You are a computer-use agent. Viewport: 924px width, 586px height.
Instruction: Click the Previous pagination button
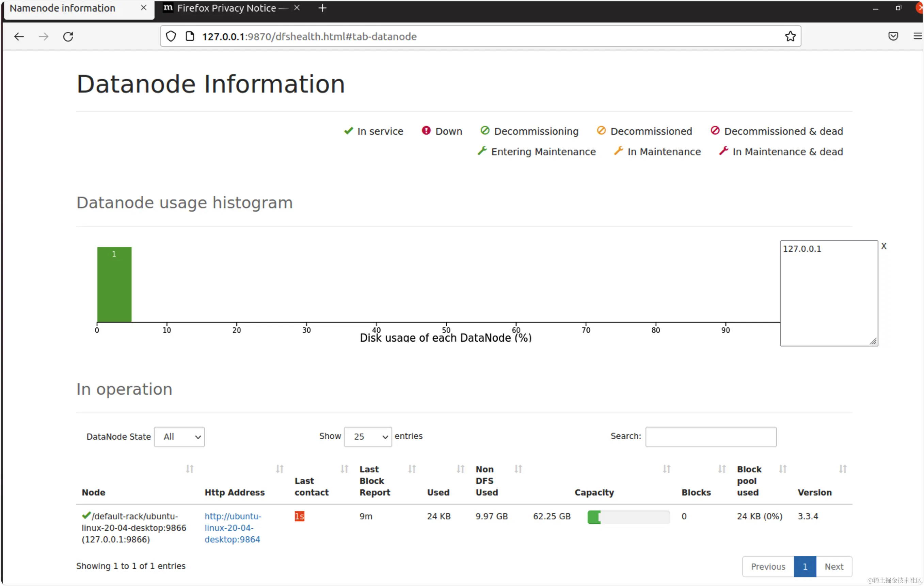[768, 567]
